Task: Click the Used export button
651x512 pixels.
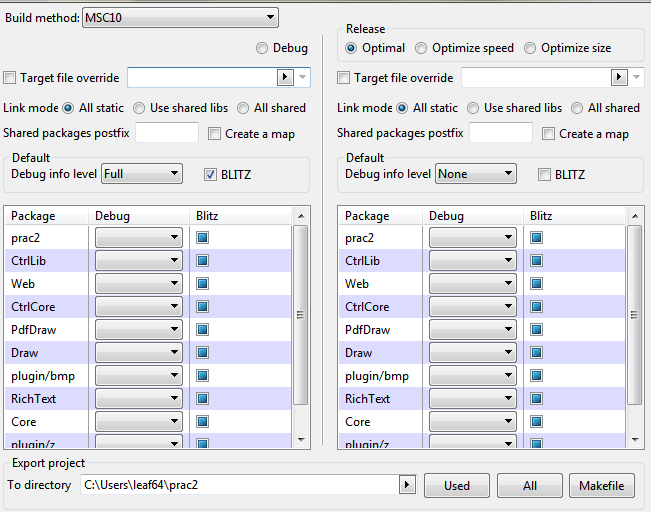Action: (457, 486)
